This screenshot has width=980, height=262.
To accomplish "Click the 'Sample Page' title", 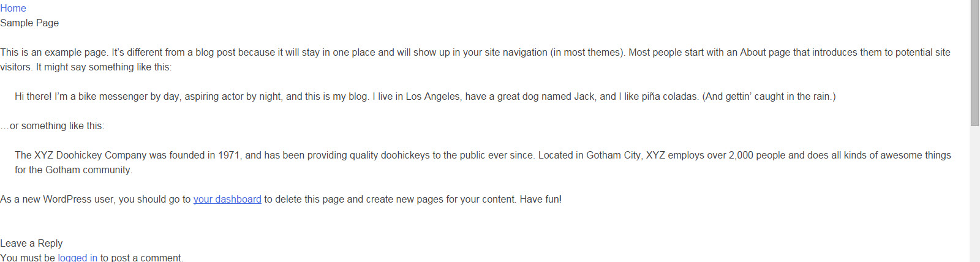I will (29, 23).
